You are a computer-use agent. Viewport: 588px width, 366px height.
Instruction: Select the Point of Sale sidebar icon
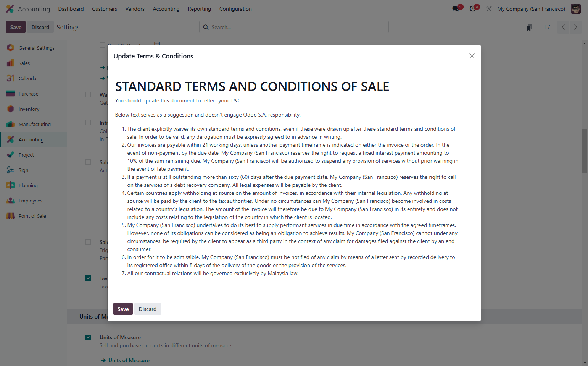click(11, 216)
